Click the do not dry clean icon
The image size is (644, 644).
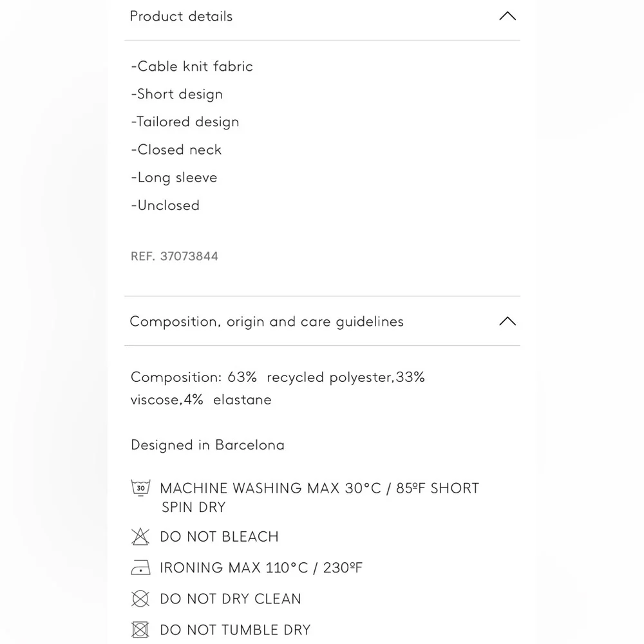pyautogui.click(x=140, y=598)
